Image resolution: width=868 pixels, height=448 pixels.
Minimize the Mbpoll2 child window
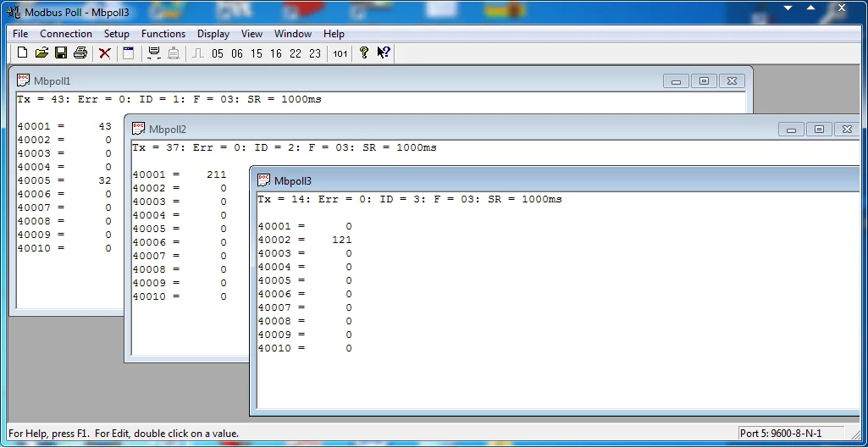tap(791, 130)
